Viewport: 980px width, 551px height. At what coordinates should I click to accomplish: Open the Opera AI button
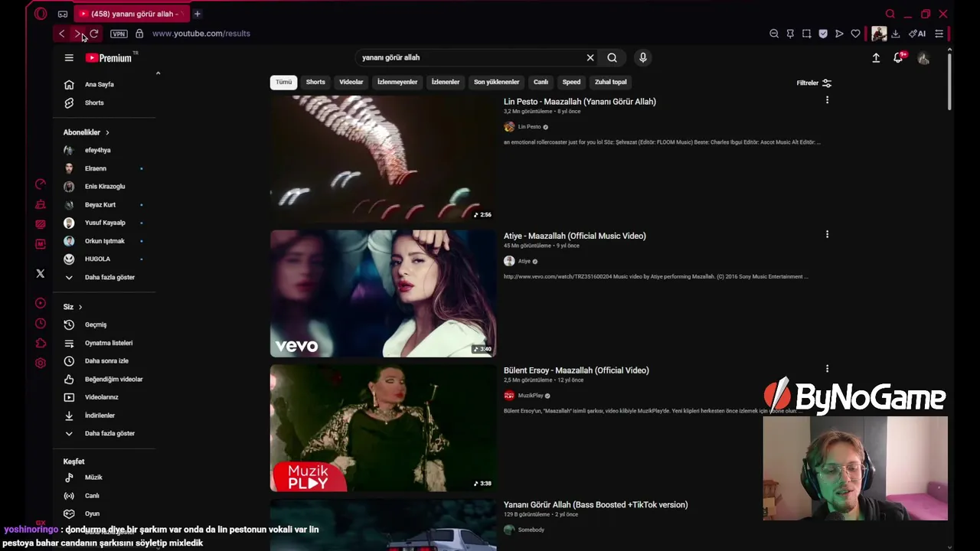tap(917, 34)
